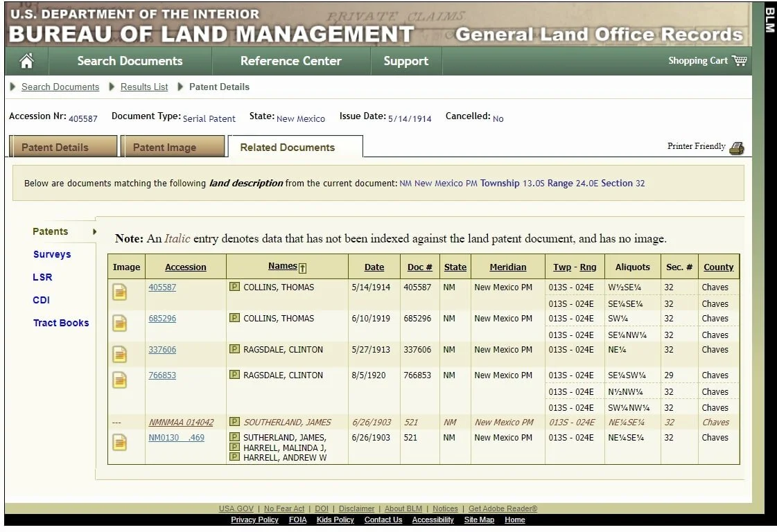Open accession link 337606

point(162,349)
